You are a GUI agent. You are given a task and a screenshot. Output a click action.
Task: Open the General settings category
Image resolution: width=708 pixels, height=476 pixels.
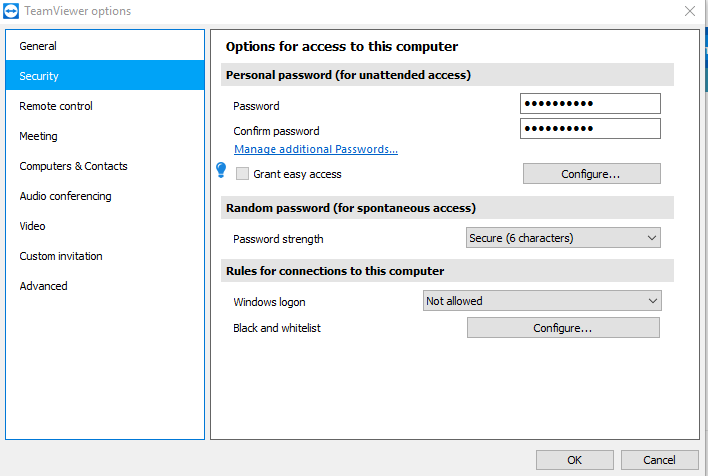click(105, 46)
